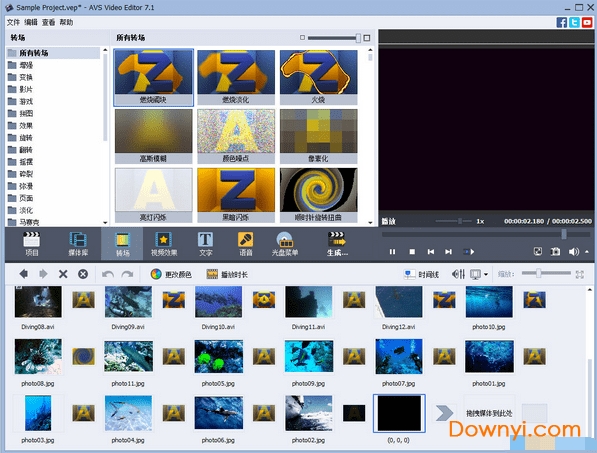Select the 游戏 transition folder
This screenshot has width=597, height=453.
[x=26, y=102]
